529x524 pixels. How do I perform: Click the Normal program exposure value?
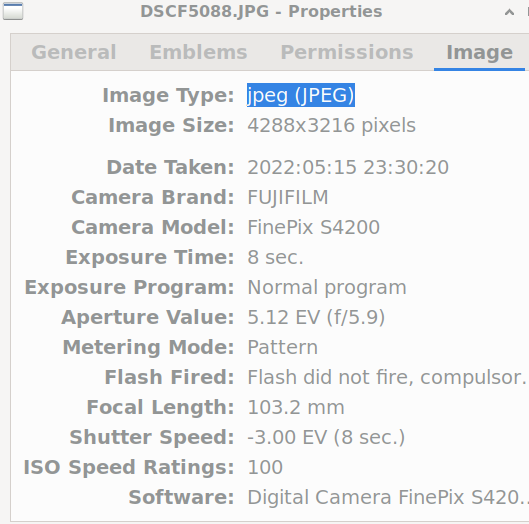pyautogui.click(x=327, y=287)
